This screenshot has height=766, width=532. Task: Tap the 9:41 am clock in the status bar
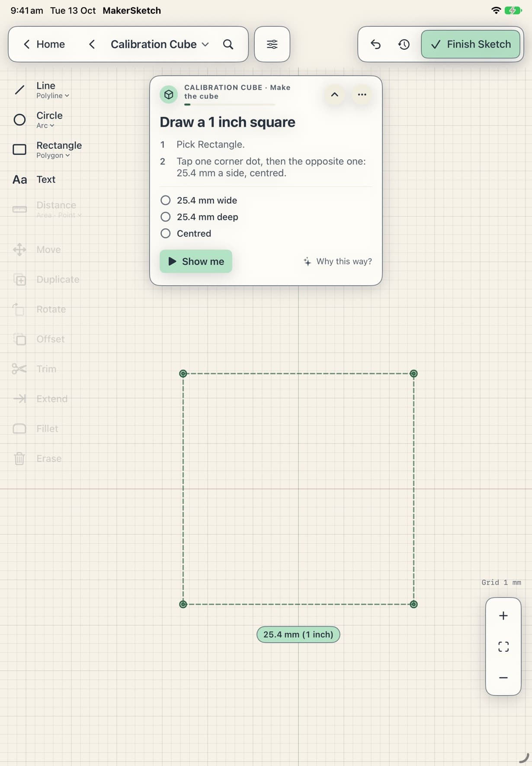point(27,10)
